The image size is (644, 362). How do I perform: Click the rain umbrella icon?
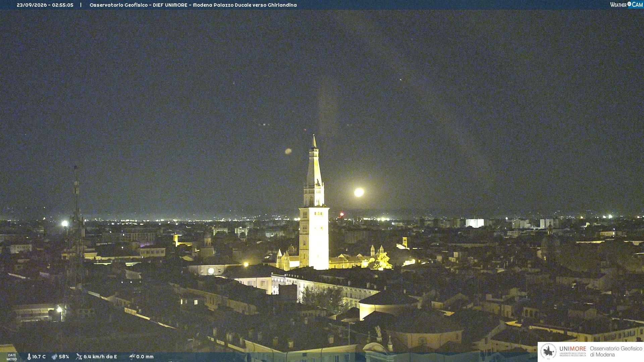click(x=132, y=357)
